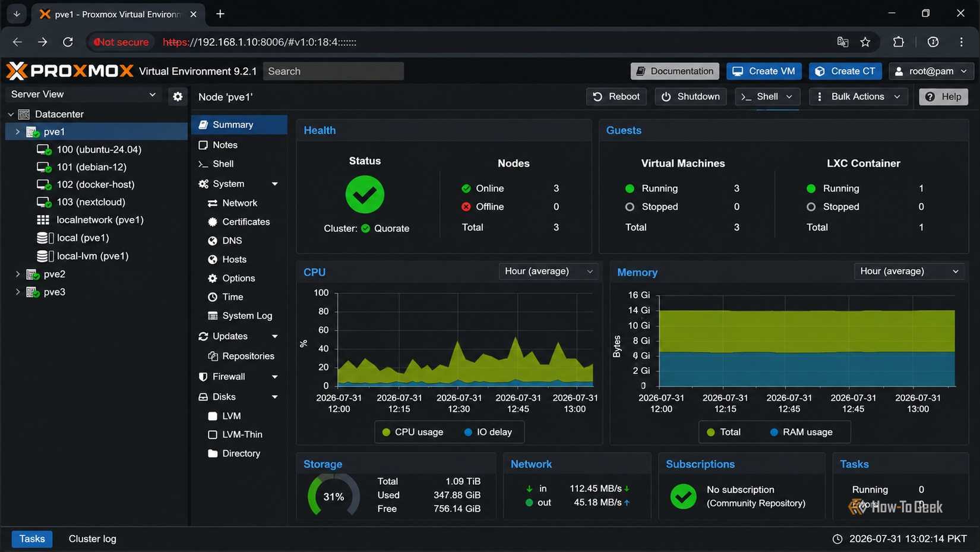Open the root@pam user menu
This screenshot has width=980, height=552.
931,71
